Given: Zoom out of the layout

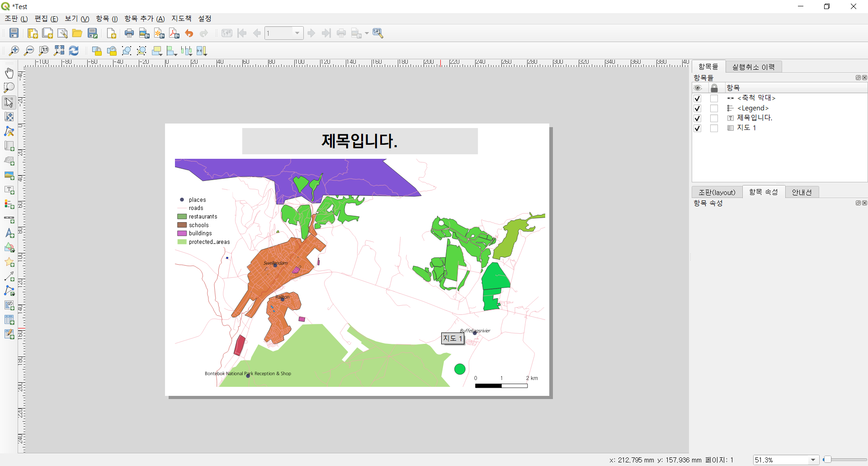Looking at the screenshot, I should (29, 51).
